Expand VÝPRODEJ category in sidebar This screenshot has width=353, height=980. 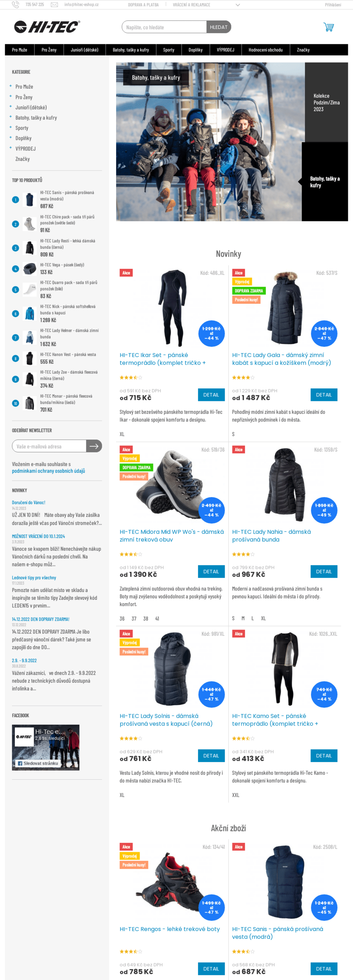(x=11, y=148)
